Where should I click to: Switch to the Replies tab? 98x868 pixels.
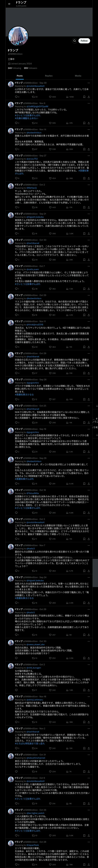tap(49, 76)
